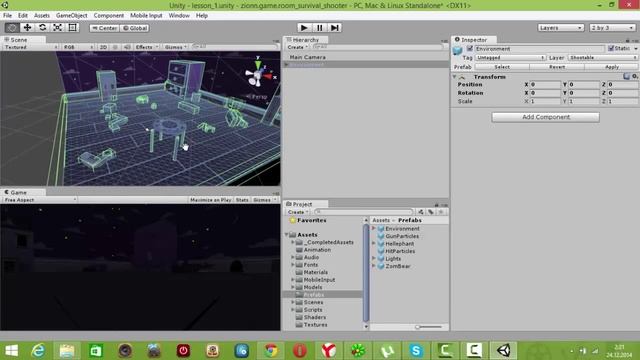
Task: Open the Static flags dropdown arrow
Action: [636, 49]
